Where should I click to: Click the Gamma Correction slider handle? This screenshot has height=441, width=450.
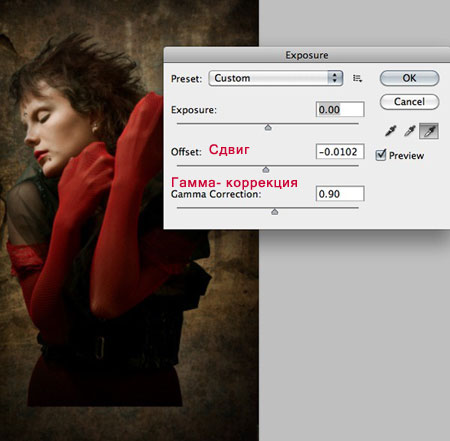[x=274, y=212]
